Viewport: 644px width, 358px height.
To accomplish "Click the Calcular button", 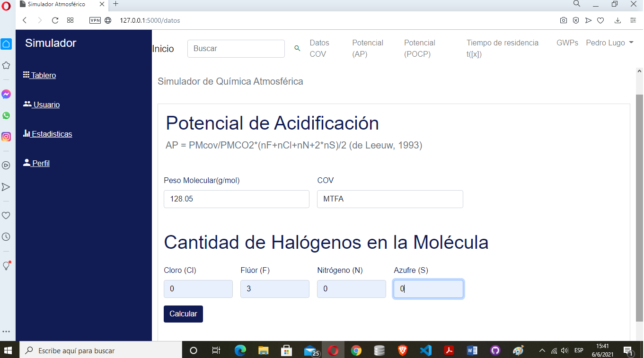I will pyautogui.click(x=183, y=314).
